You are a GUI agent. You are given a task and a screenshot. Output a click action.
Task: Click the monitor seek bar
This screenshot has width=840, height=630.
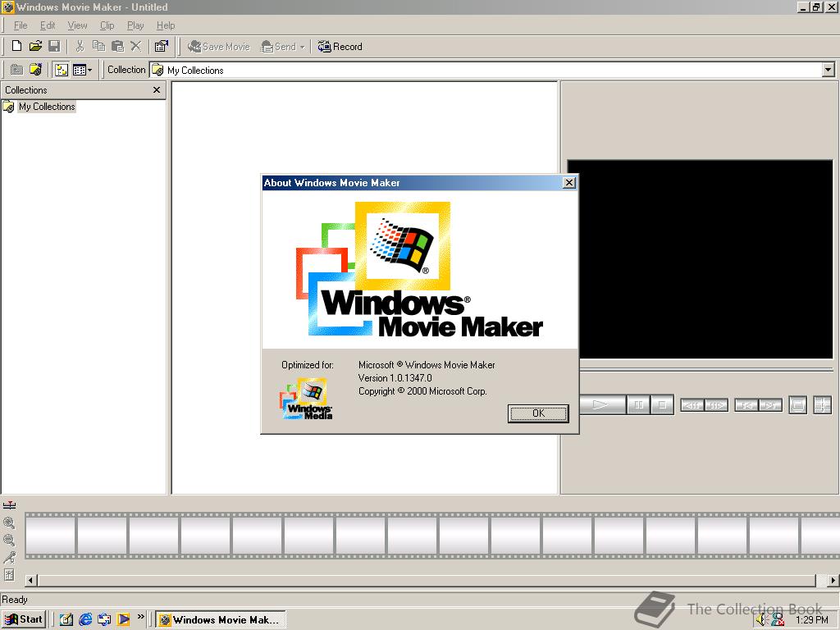[706, 370]
